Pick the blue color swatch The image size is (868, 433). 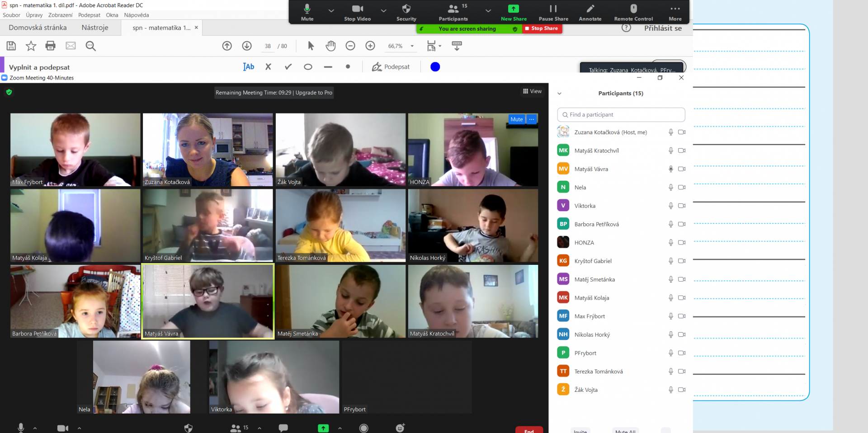pos(435,67)
